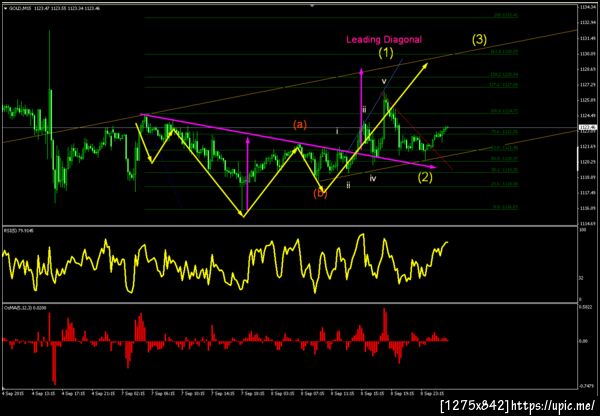The width and height of the screenshot is (600, 416).
Task: Click the chart shift triangle at top center
Action: tap(312, 6)
